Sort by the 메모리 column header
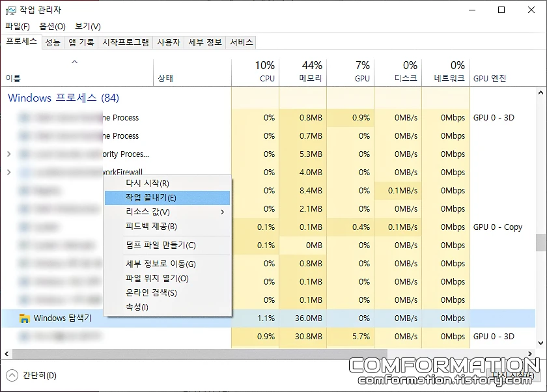Screen dimensions: 547x392 [x=303, y=72]
